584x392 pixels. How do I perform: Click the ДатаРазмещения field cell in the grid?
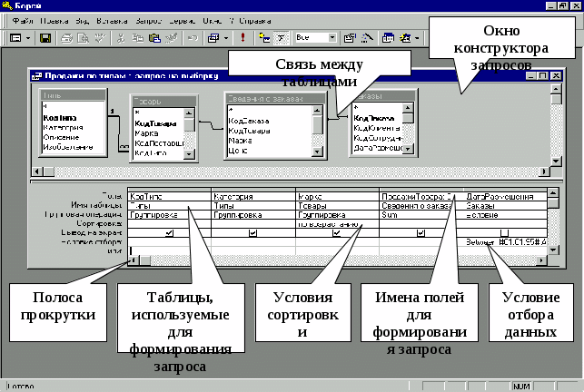coord(505,197)
